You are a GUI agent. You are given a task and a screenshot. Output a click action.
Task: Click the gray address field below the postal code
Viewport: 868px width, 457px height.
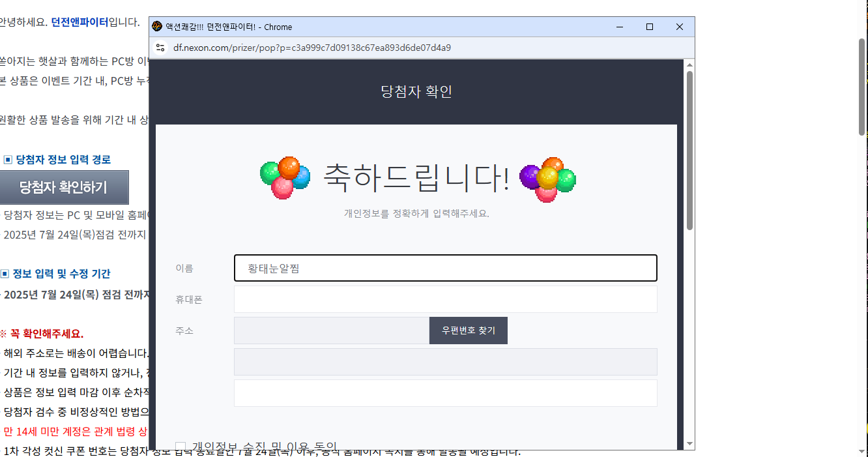click(446, 362)
